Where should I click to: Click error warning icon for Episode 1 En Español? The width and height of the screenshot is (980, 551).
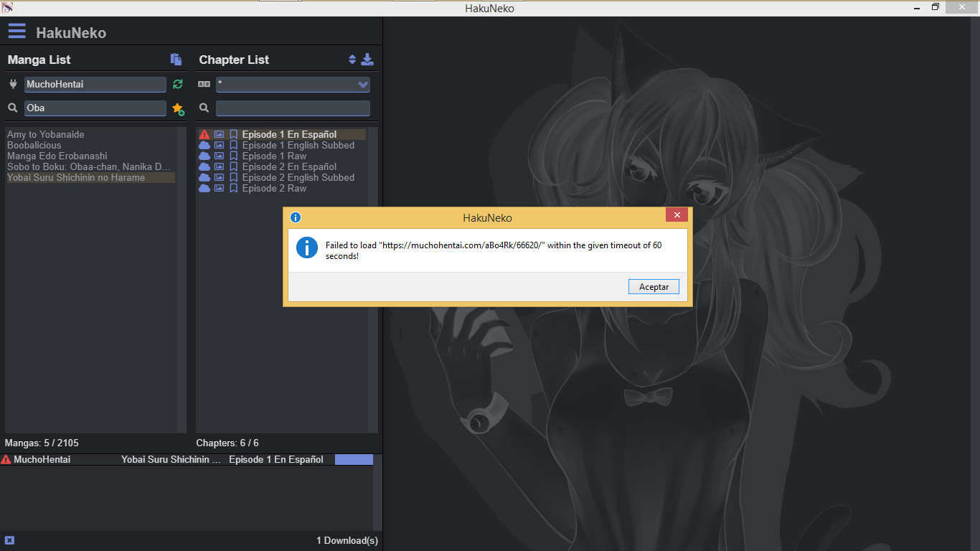[x=204, y=134]
